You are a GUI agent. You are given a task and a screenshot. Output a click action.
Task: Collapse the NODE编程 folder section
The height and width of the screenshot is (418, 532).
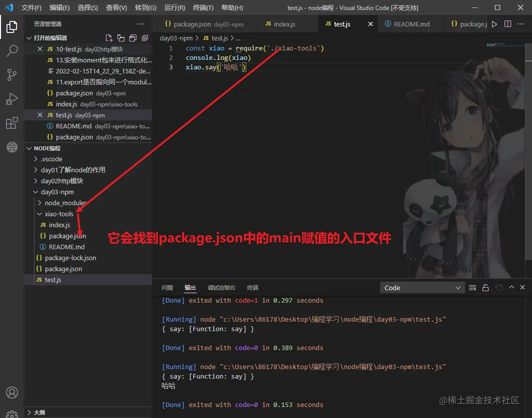[29, 148]
